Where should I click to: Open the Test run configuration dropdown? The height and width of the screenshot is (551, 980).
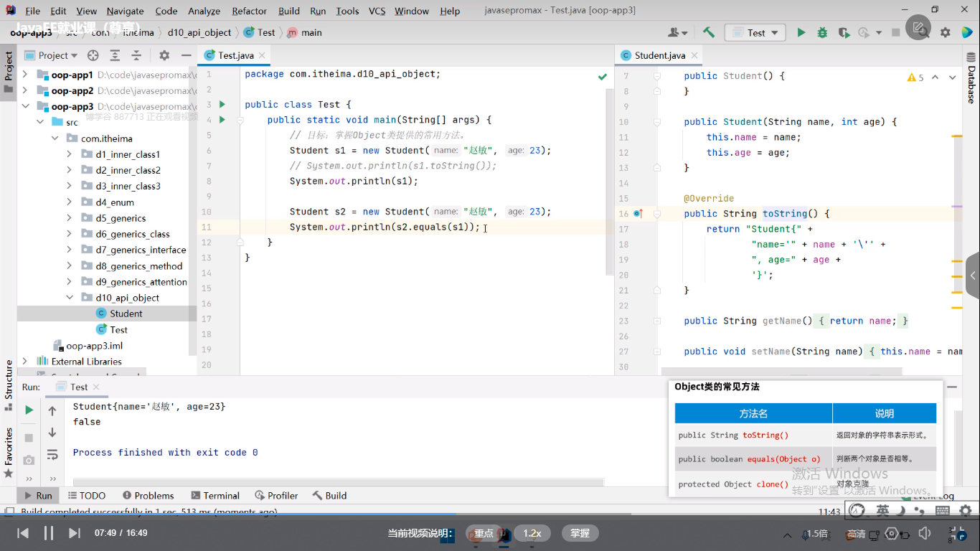[x=755, y=32]
